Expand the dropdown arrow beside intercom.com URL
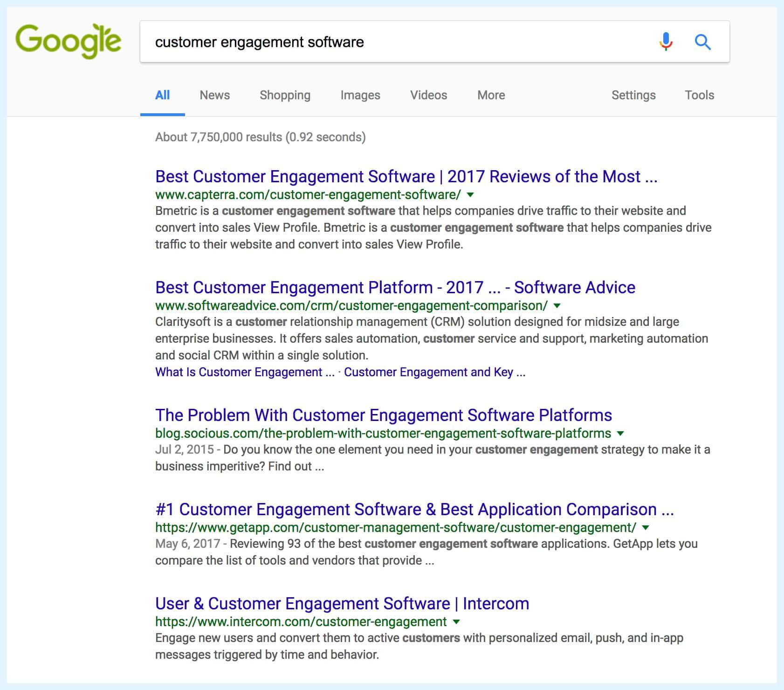 tap(456, 622)
